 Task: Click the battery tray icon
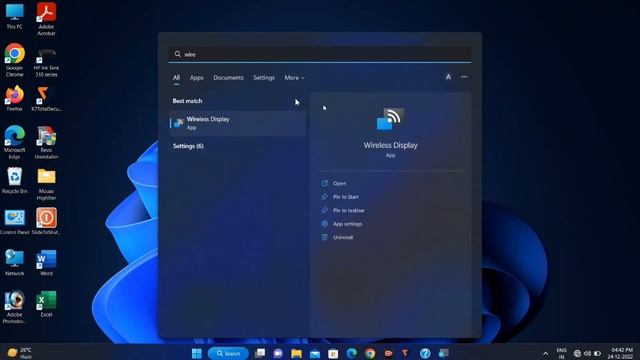point(597,353)
